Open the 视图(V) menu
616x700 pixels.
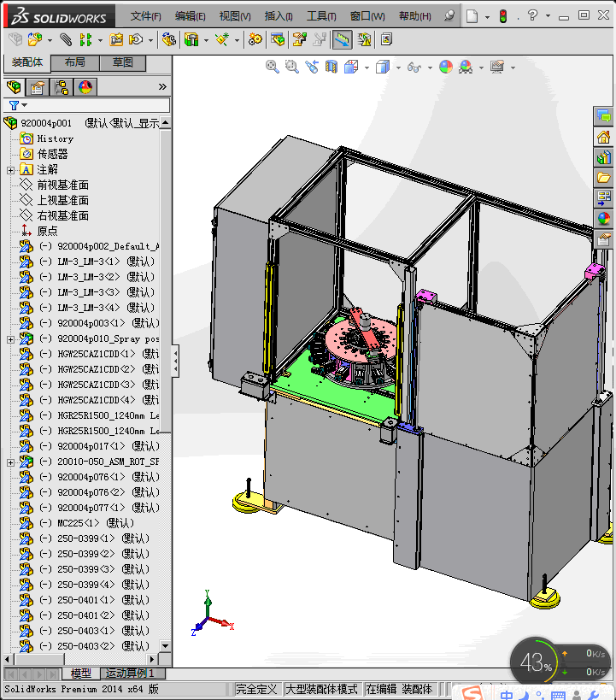pyautogui.click(x=235, y=16)
